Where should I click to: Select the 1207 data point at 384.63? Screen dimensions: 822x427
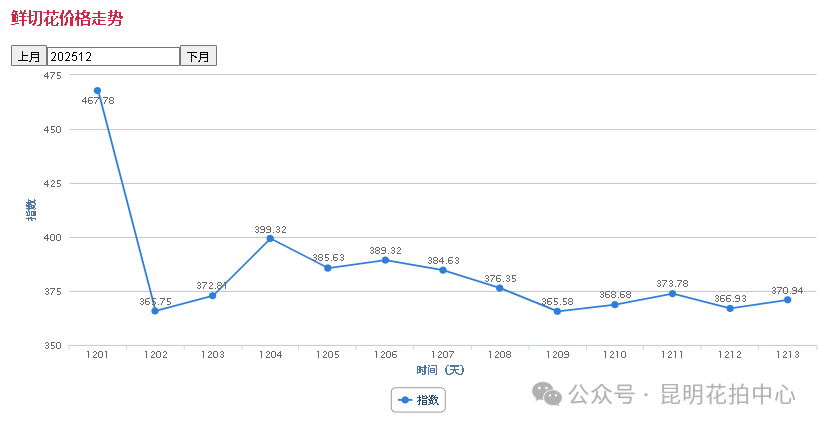pyautogui.click(x=442, y=270)
